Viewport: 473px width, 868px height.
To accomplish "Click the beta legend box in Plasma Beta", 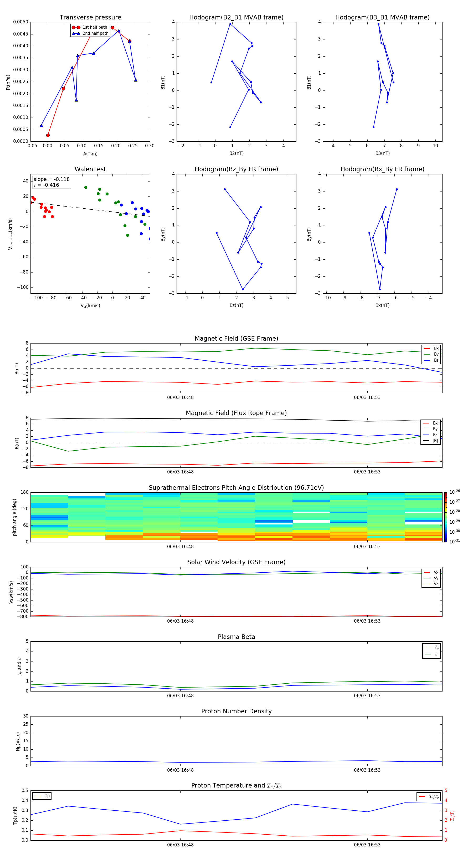I will (431, 651).
